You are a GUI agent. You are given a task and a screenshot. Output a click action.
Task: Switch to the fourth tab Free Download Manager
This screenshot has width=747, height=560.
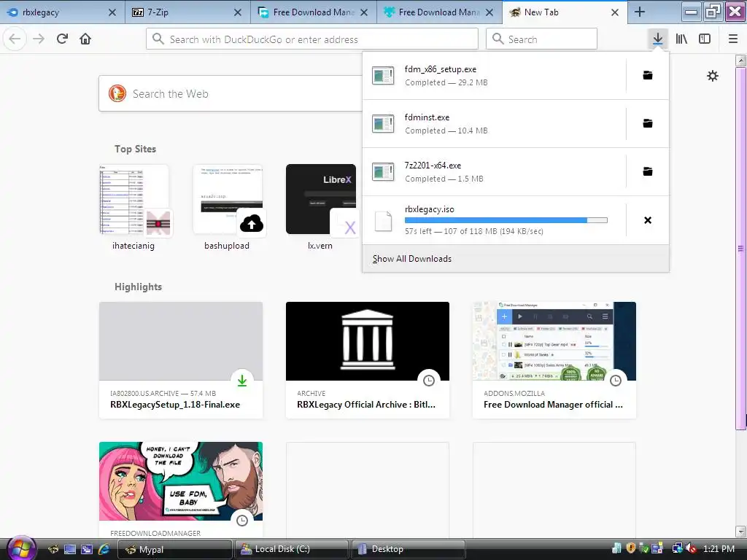coord(439,12)
